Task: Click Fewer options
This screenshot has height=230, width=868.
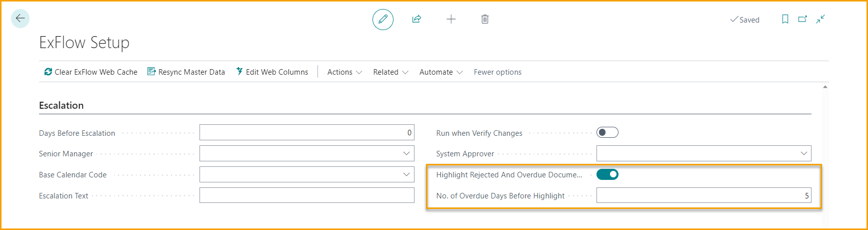Action: pyautogui.click(x=497, y=72)
